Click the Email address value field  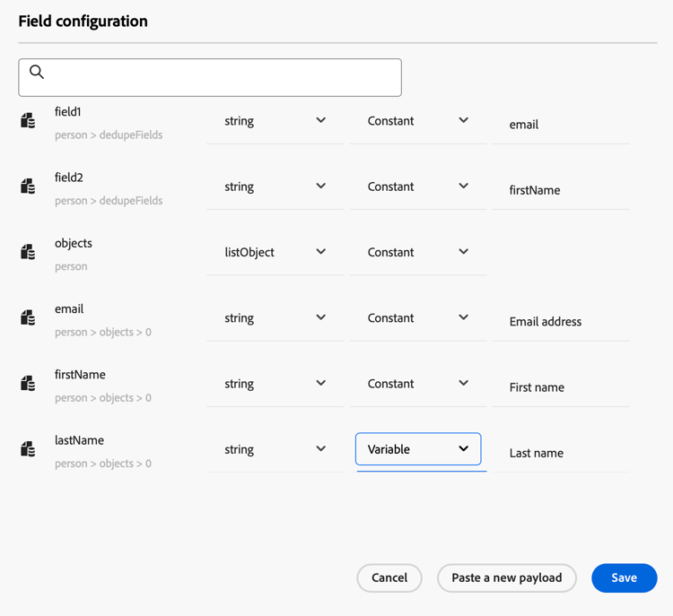tap(561, 322)
